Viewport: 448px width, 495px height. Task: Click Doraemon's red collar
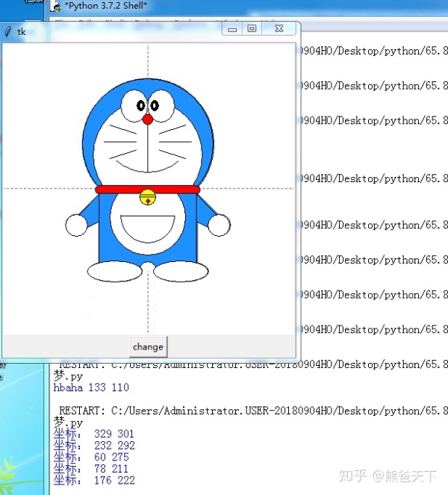click(x=147, y=190)
